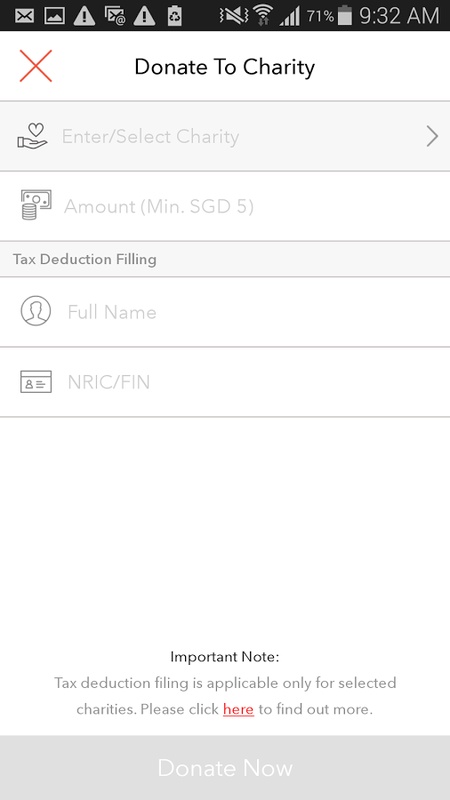The image size is (450, 800).
Task: Tap the mail envelope notification icon
Action: (24, 16)
